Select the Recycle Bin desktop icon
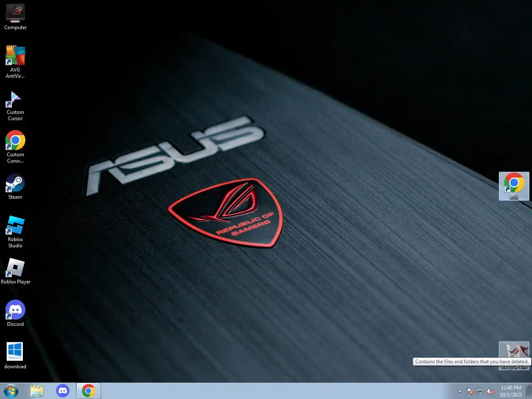 514,356
